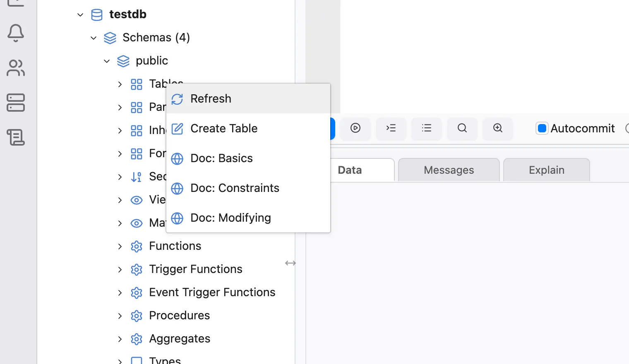Expand the Sequences node
629x364 pixels.
tap(120, 177)
